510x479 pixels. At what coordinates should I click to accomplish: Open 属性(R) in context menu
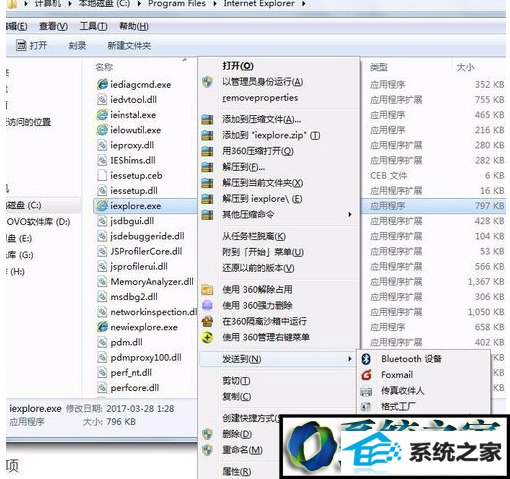point(237,471)
